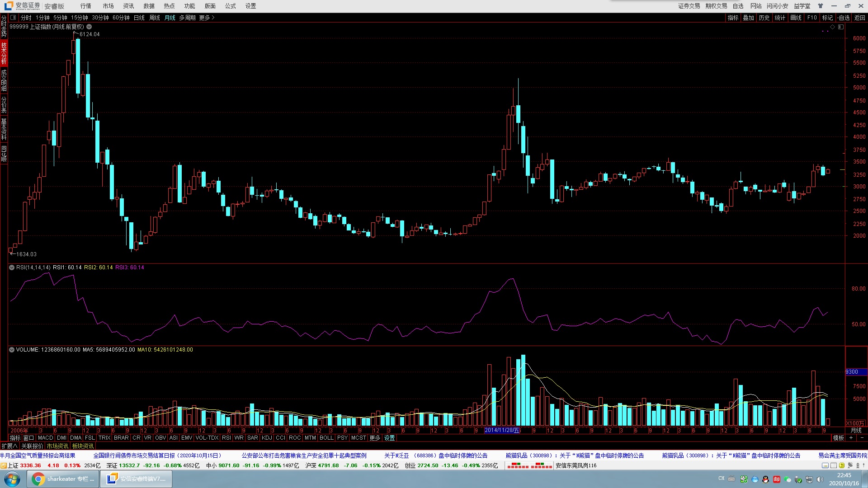Click the diamond marker icon above price axis
Screen dimensions: 868x488
click(832, 27)
